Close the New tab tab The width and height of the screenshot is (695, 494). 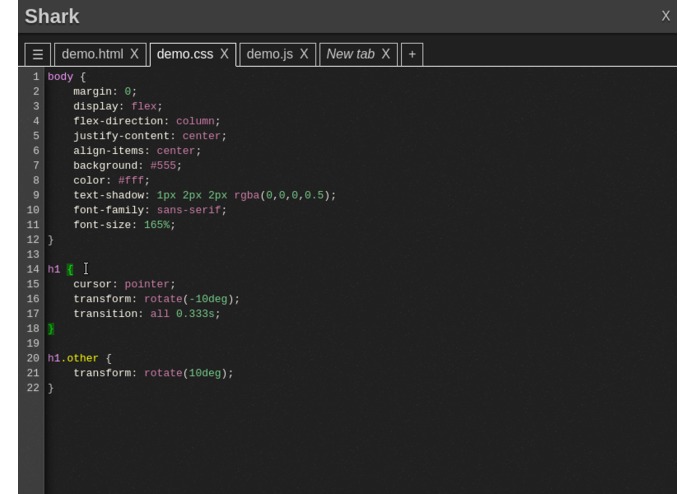coord(386,54)
